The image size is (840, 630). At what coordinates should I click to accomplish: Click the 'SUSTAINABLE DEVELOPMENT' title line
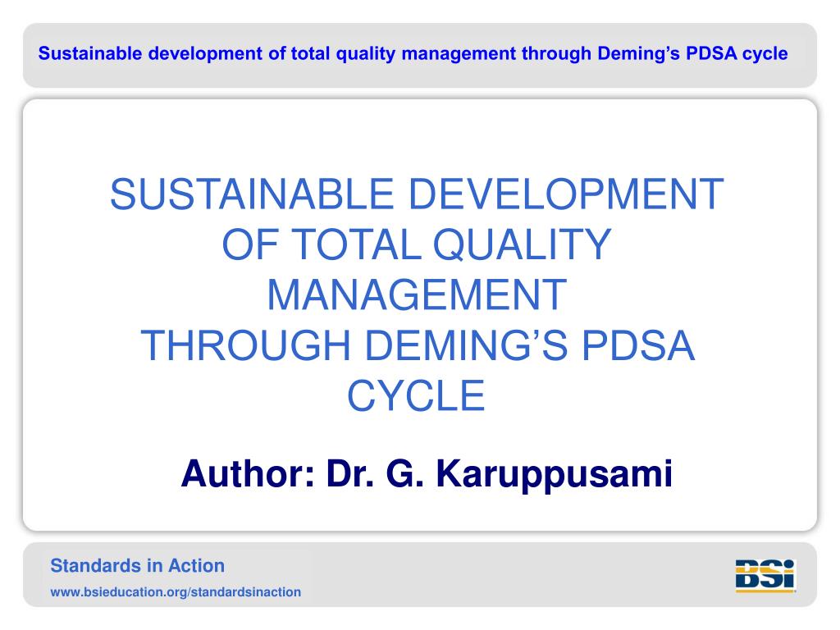417,194
